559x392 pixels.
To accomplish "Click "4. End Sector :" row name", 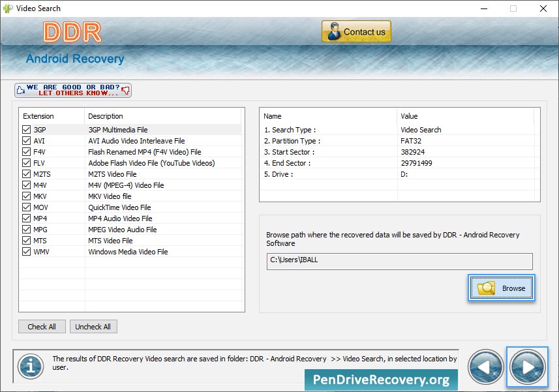I will pyautogui.click(x=288, y=163).
